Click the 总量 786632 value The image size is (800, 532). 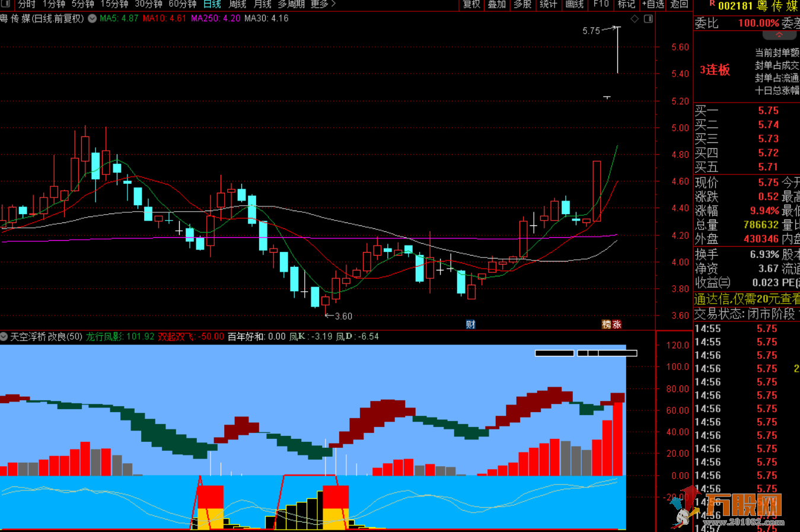[x=761, y=225]
